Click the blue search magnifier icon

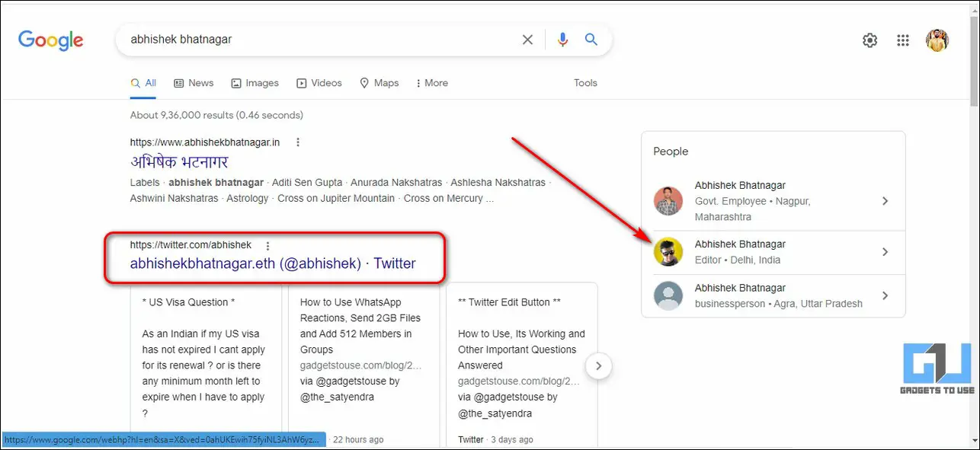591,40
